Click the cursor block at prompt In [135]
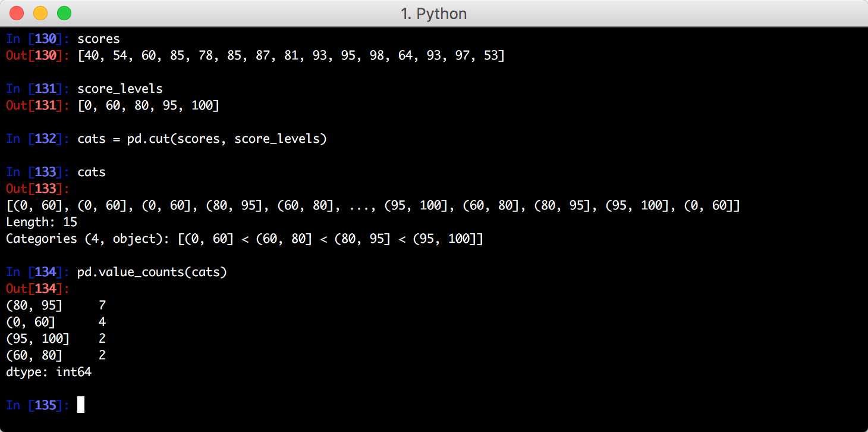The image size is (868, 432). [81, 405]
